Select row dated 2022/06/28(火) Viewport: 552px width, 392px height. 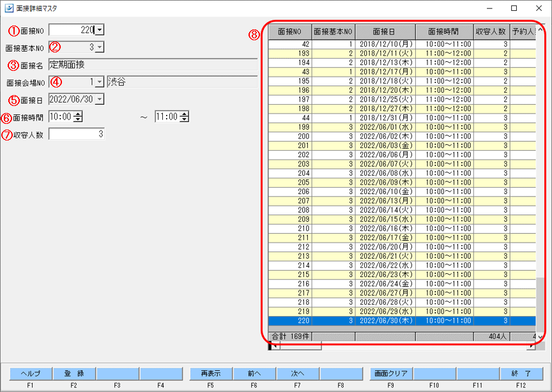(x=402, y=302)
